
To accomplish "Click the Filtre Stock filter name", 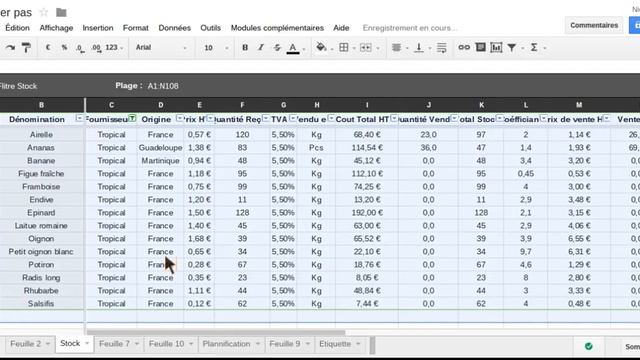I will pos(18,86).
